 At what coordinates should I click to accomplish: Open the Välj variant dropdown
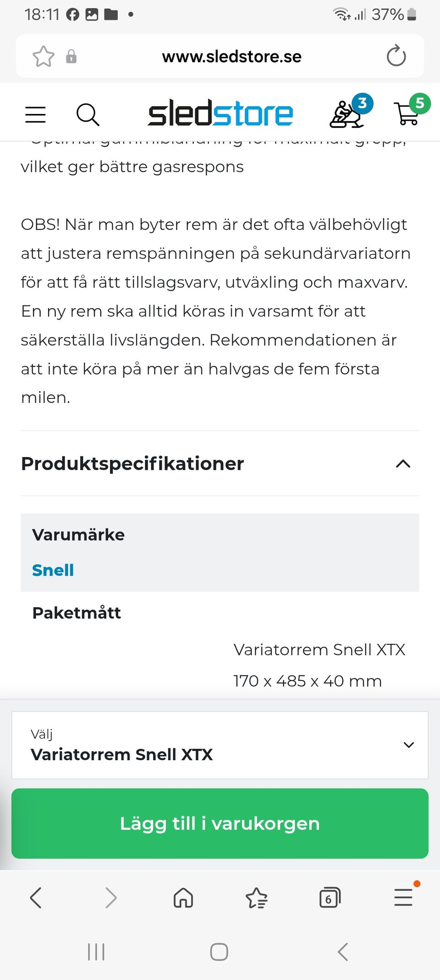pos(220,745)
